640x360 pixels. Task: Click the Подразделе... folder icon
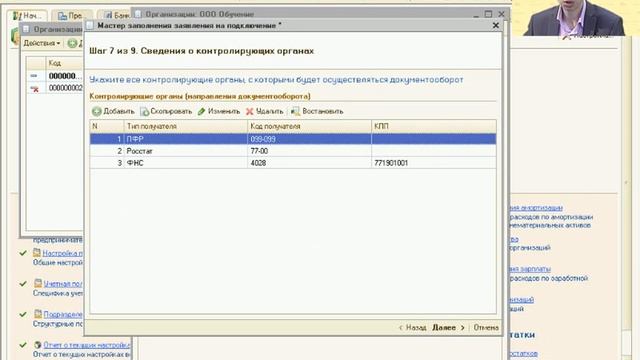pos(38,314)
